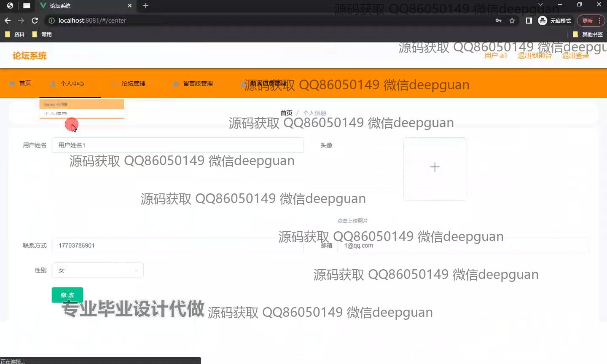Open the Chrome three-dot menu

(599, 21)
